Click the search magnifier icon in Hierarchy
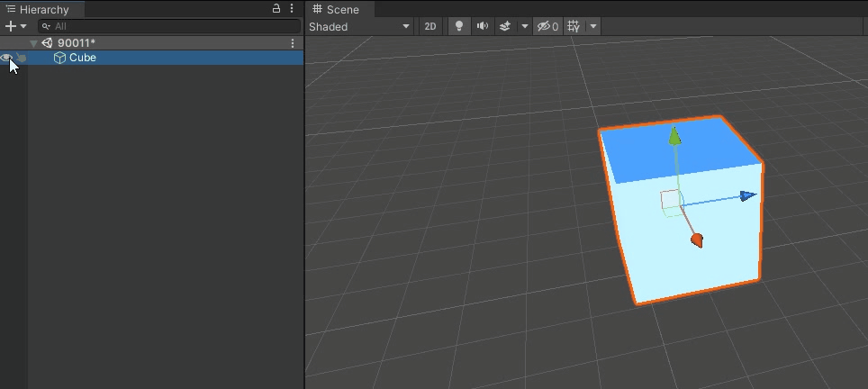 click(x=47, y=26)
